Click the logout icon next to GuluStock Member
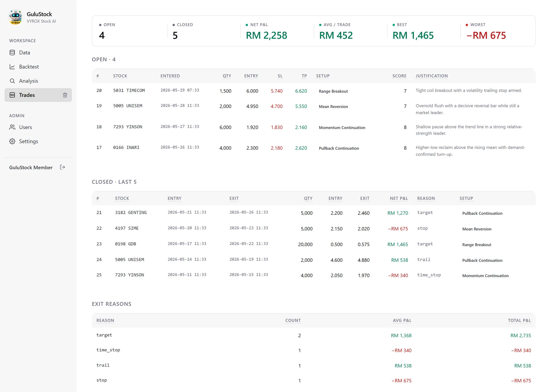Viewport: 551px width, 392px height. click(62, 167)
